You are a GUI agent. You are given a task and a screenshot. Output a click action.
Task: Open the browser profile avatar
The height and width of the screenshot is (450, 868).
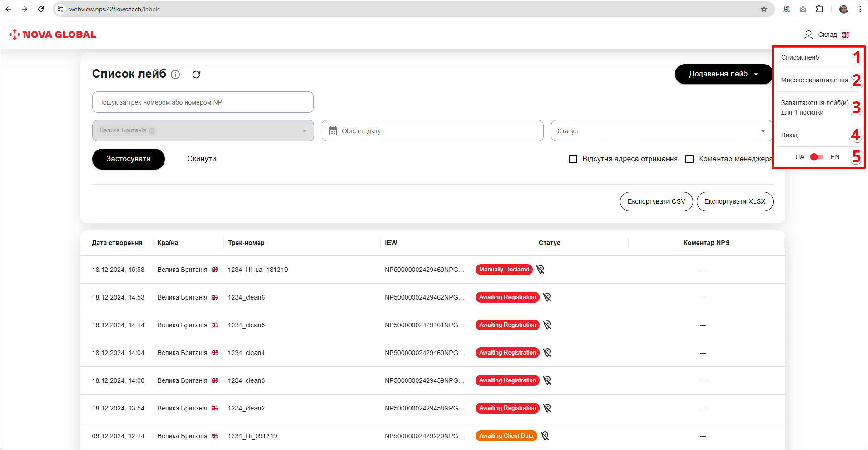843,9
